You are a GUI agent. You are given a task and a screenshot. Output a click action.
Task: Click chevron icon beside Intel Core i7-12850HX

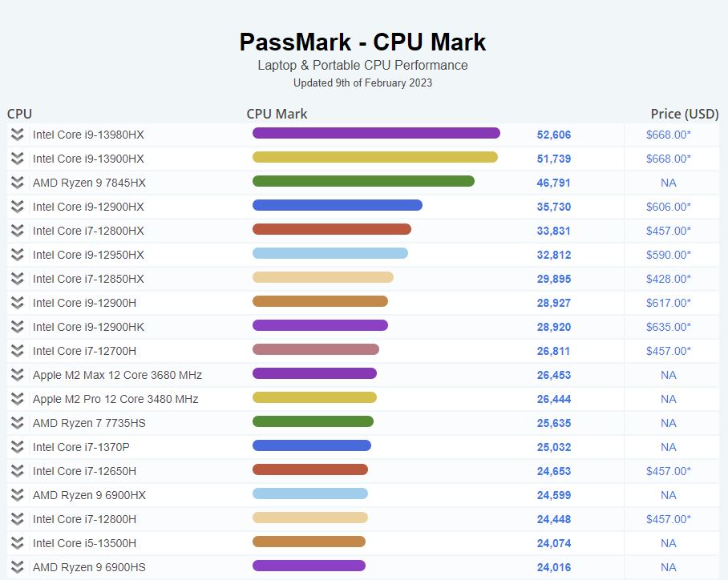click(x=18, y=279)
